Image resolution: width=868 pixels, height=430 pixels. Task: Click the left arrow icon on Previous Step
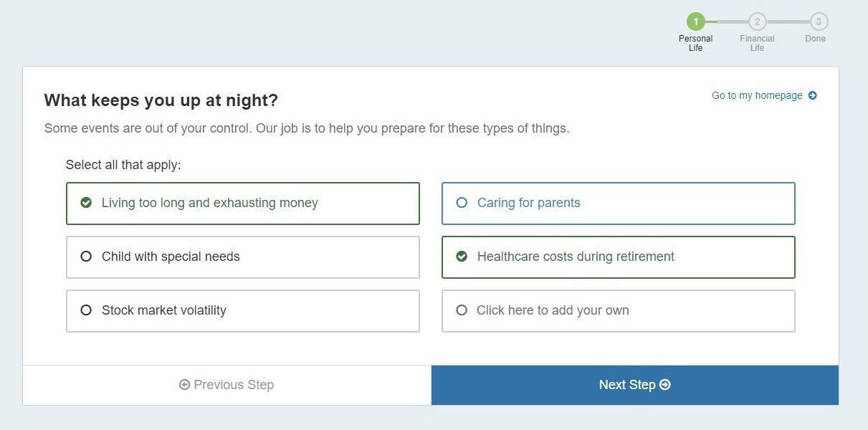pyautogui.click(x=184, y=385)
